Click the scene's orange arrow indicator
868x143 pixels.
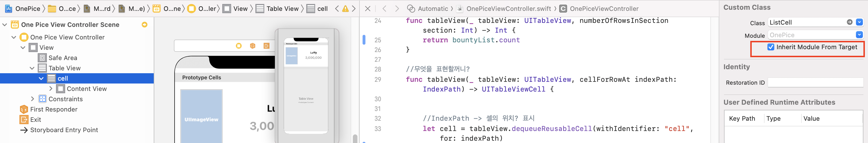tap(145, 25)
